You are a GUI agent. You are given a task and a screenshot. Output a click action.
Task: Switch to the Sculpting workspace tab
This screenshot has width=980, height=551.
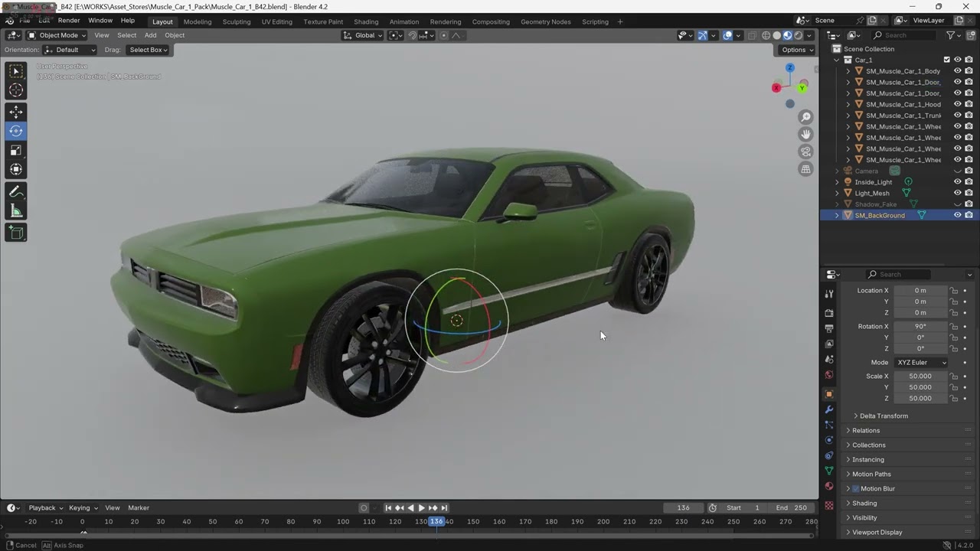coord(237,21)
